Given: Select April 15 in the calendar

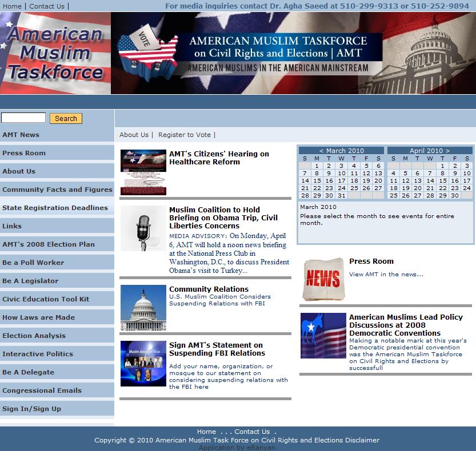Looking at the screenshot, I should point(443,180).
